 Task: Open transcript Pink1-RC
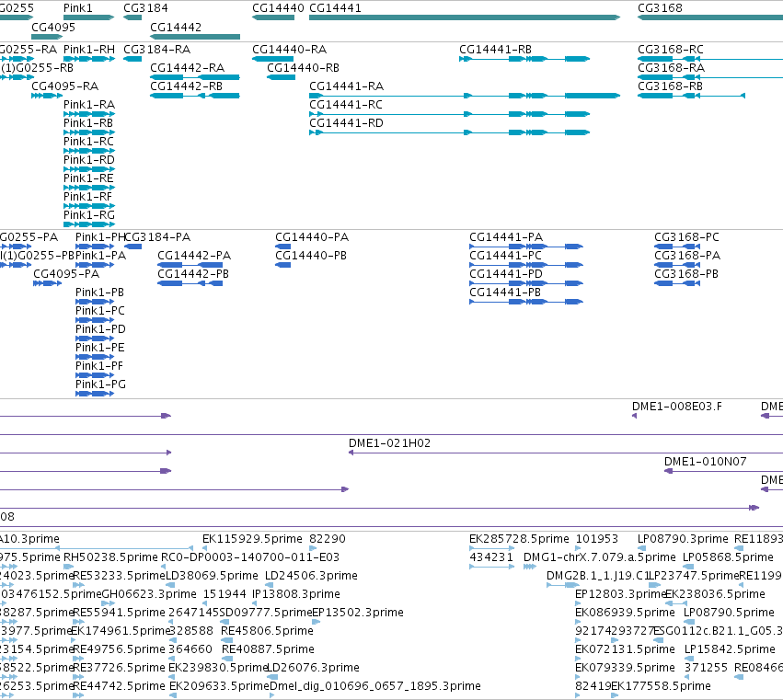tap(89, 151)
